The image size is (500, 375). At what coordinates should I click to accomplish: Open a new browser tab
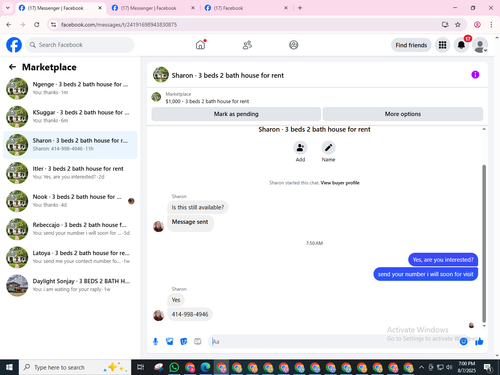[300, 8]
